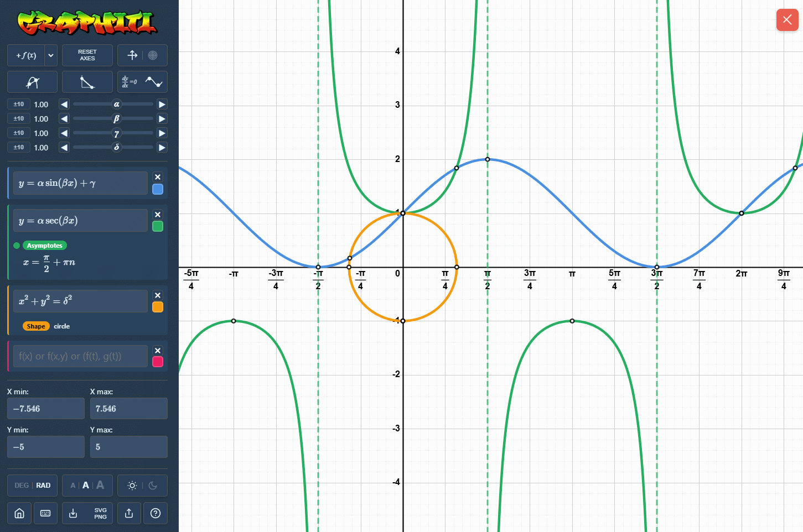803x532 pixels.
Task: Click the beta slider handle
Action: 117,118
